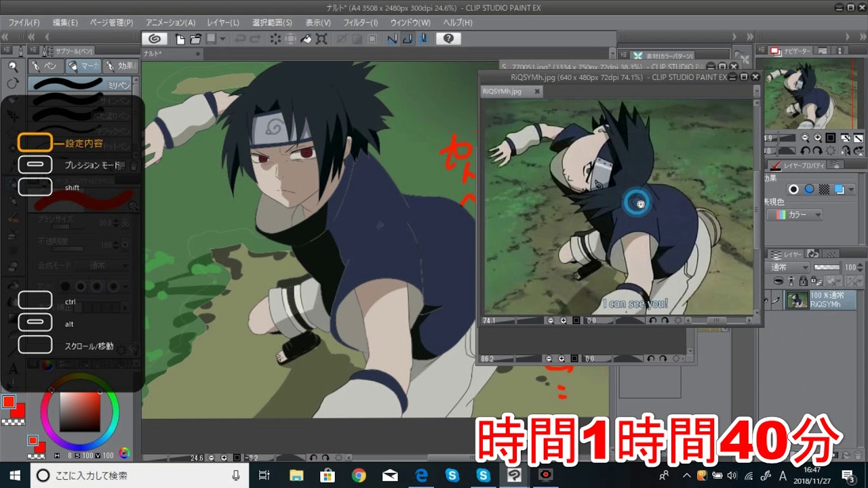Adjust layer opacity slider in Layer panel

[827, 267]
